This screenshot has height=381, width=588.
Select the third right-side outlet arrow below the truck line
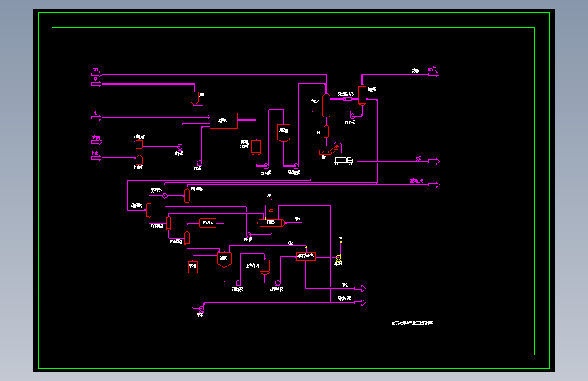tap(434, 185)
